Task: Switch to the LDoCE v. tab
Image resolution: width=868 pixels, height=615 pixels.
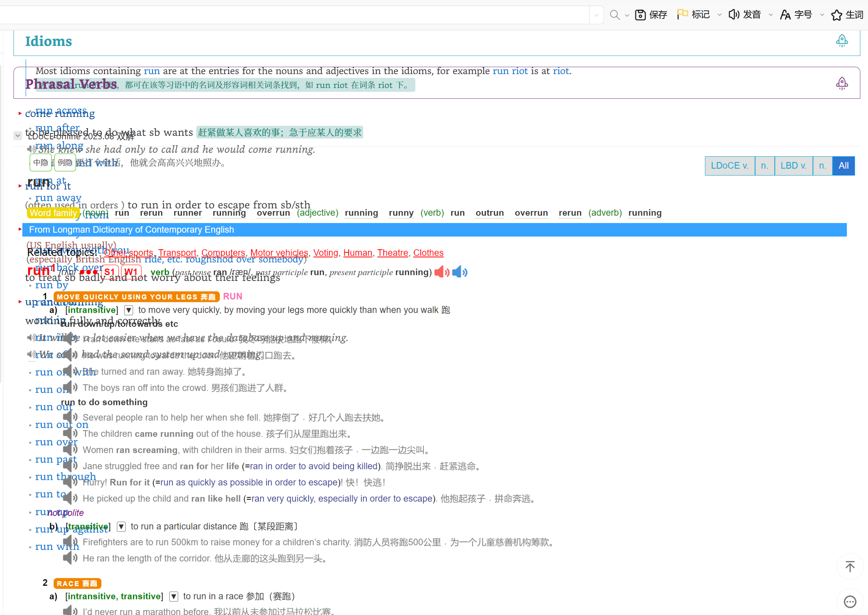Action: pos(729,166)
